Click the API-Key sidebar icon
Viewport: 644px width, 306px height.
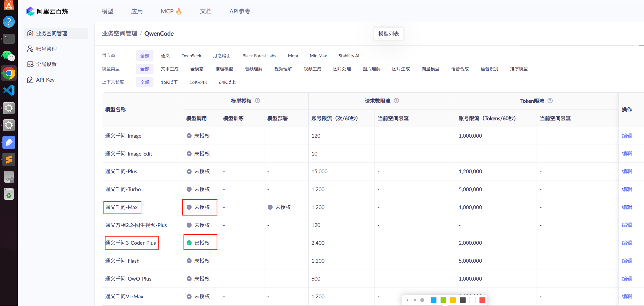(x=30, y=80)
